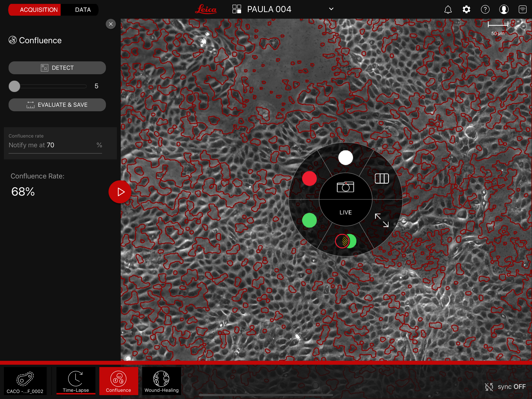Expand the PAULA 004 device dropdown

331,9
